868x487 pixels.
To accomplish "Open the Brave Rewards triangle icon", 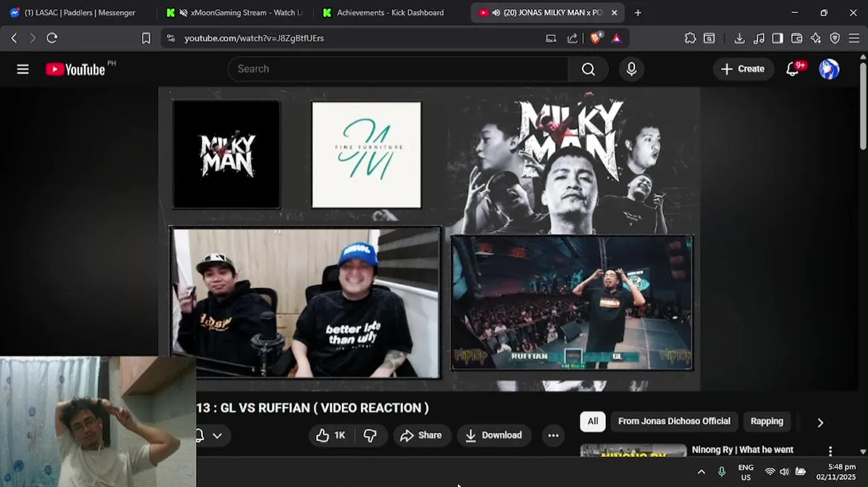I will [617, 38].
